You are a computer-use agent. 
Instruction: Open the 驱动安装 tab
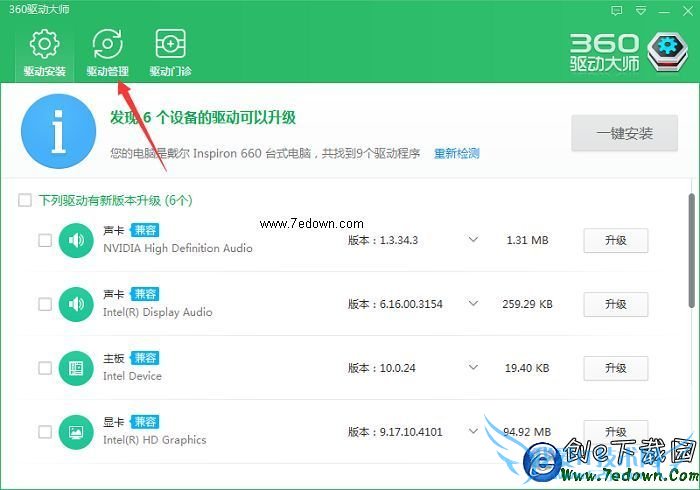tap(44, 53)
